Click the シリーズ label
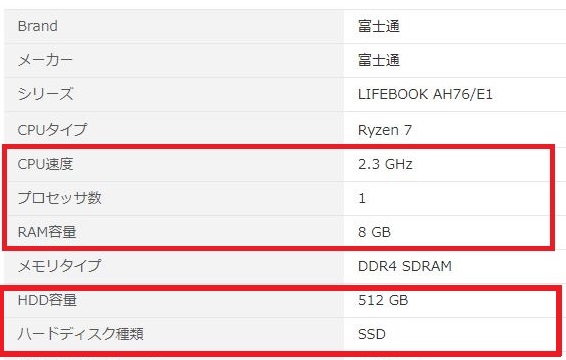This screenshot has height=360, width=566. (x=45, y=94)
